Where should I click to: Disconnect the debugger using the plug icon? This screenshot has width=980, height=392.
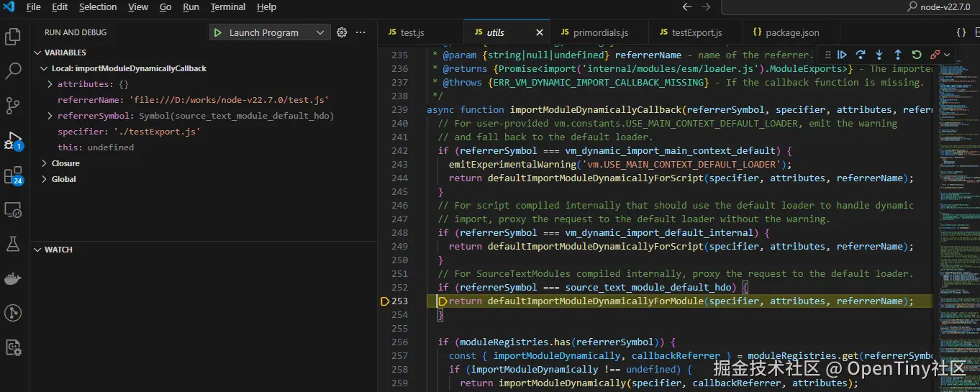click(935, 55)
